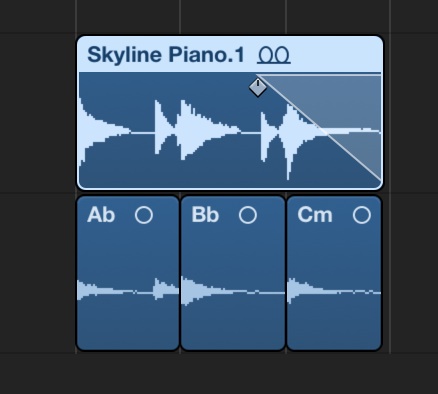Click the loop icon beside Skyline Piano.1
The width and height of the screenshot is (438, 394).
tap(274, 55)
